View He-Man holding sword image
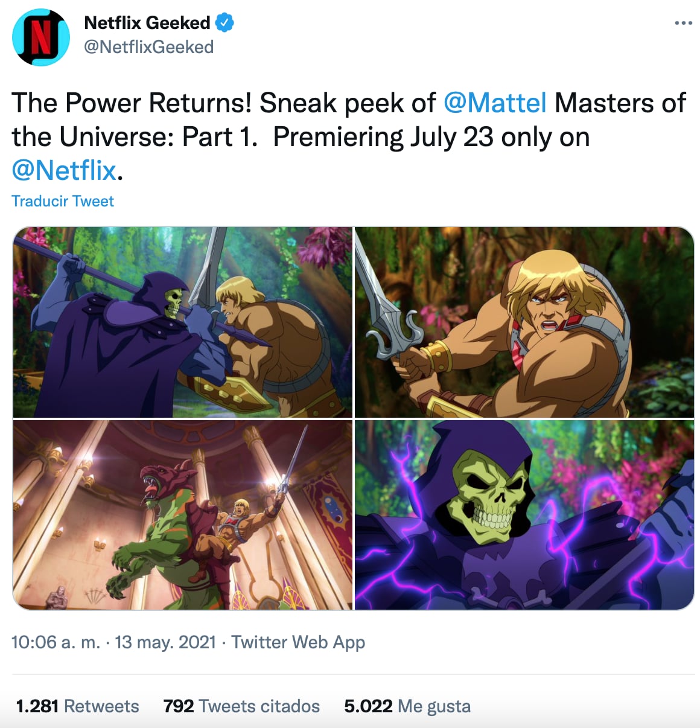 click(x=524, y=322)
